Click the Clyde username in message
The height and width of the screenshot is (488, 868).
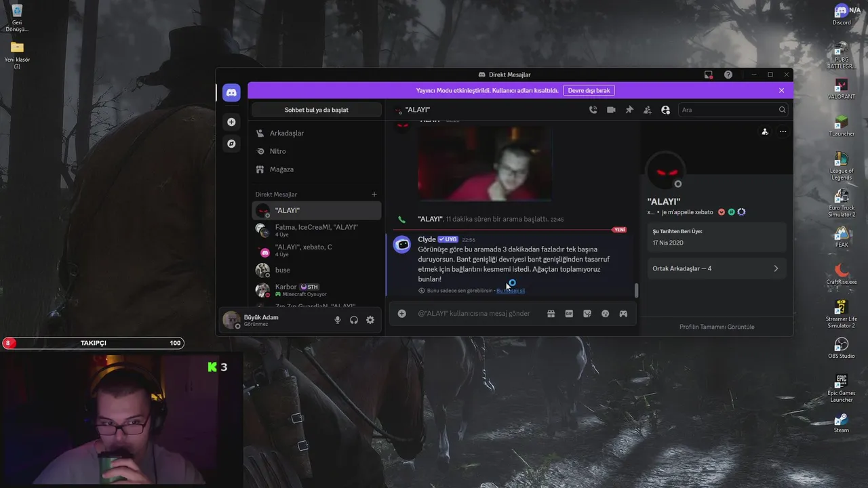coord(427,239)
